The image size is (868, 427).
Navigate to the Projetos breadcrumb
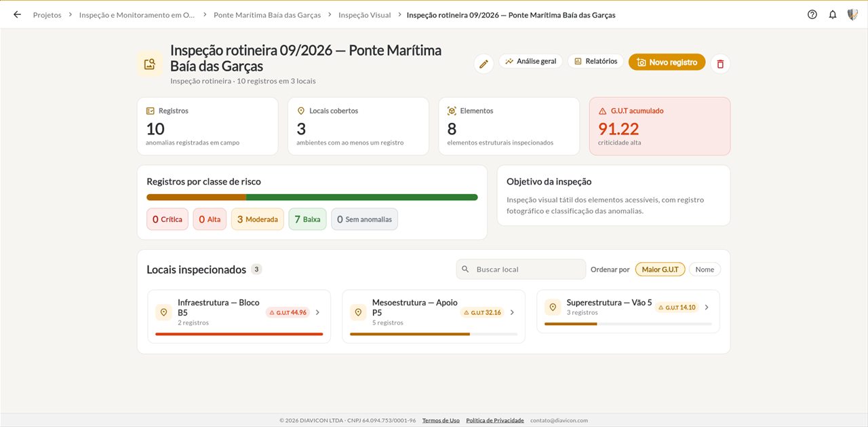(47, 15)
